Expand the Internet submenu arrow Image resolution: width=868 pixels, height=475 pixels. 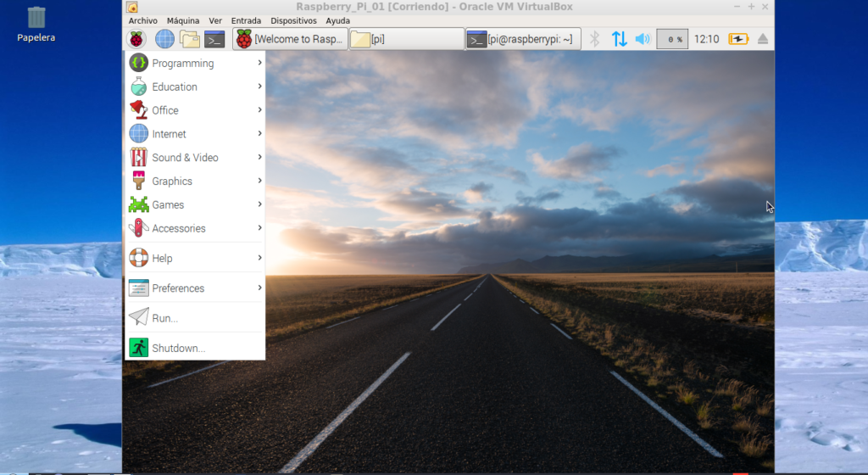click(x=259, y=133)
